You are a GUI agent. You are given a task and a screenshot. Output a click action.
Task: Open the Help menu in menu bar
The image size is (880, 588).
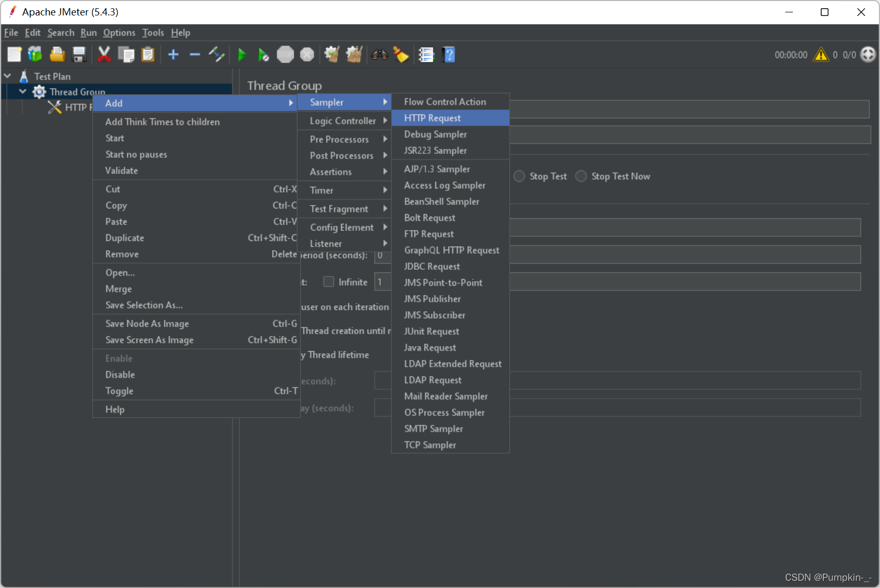(180, 32)
